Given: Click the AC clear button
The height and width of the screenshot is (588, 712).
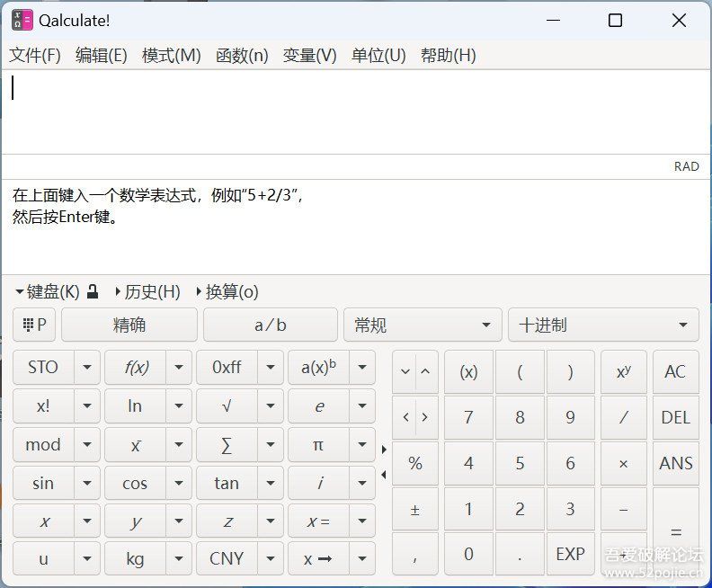Looking at the screenshot, I should [676, 372].
